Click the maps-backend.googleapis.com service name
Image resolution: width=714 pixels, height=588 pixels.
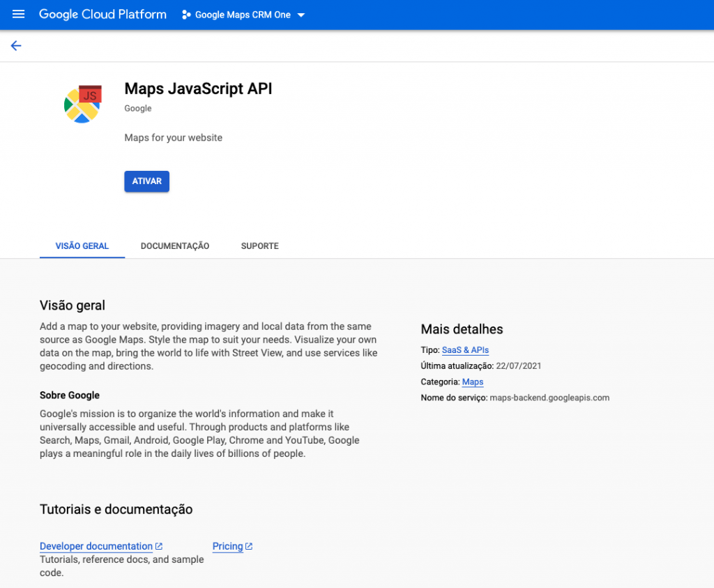point(549,398)
